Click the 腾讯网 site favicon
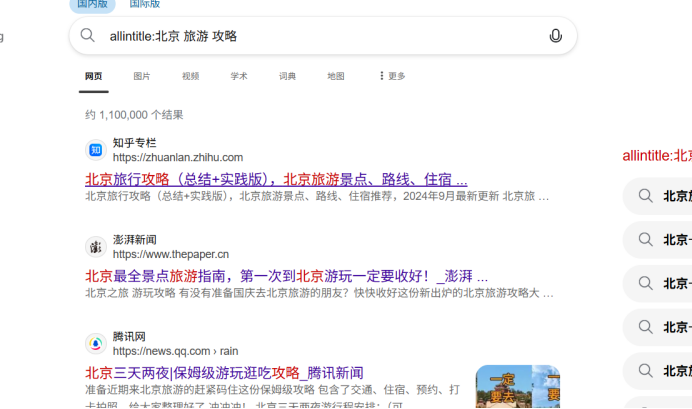This screenshot has height=409, width=692. (96, 344)
